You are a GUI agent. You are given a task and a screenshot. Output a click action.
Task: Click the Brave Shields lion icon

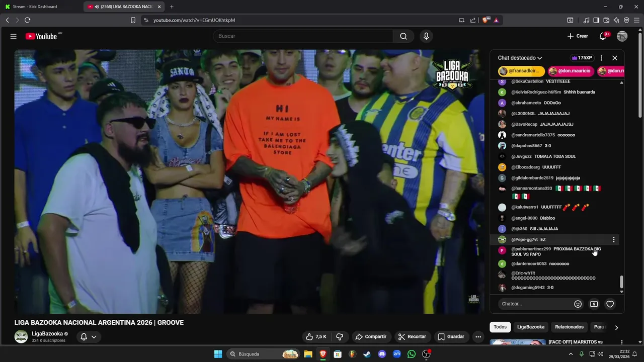[x=486, y=20]
